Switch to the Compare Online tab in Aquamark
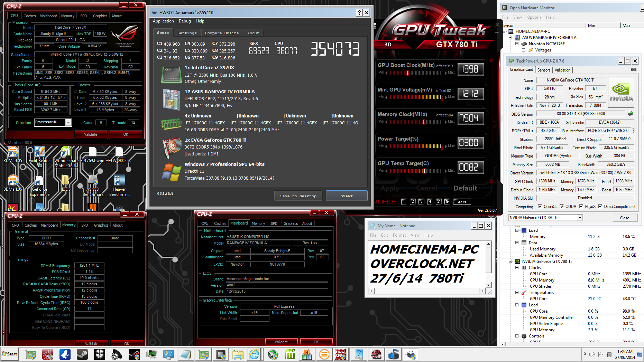This screenshot has width=644, height=362. (222, 33)
